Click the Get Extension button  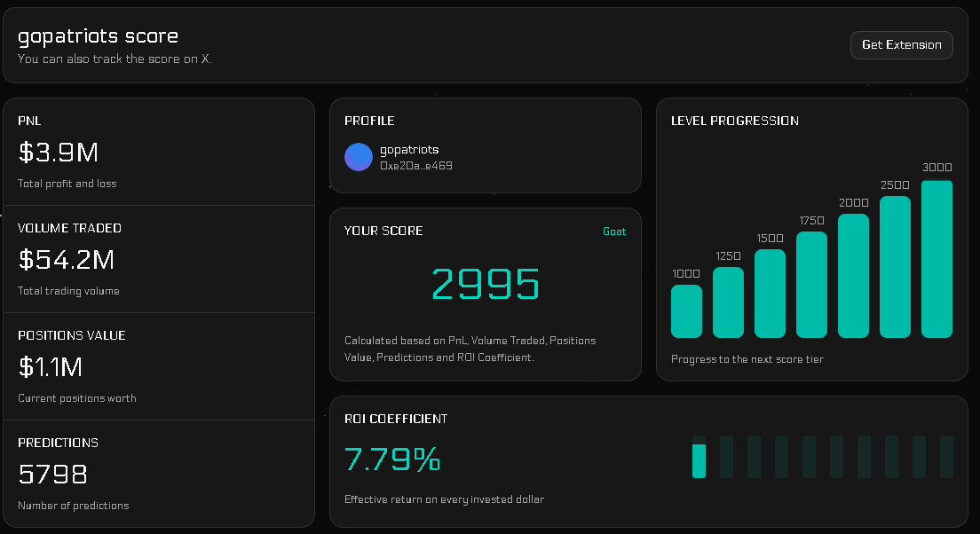[x=901, y=44]
